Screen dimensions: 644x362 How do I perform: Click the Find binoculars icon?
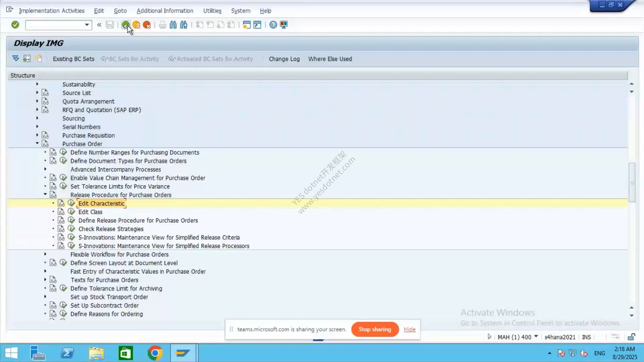(173, 25)
